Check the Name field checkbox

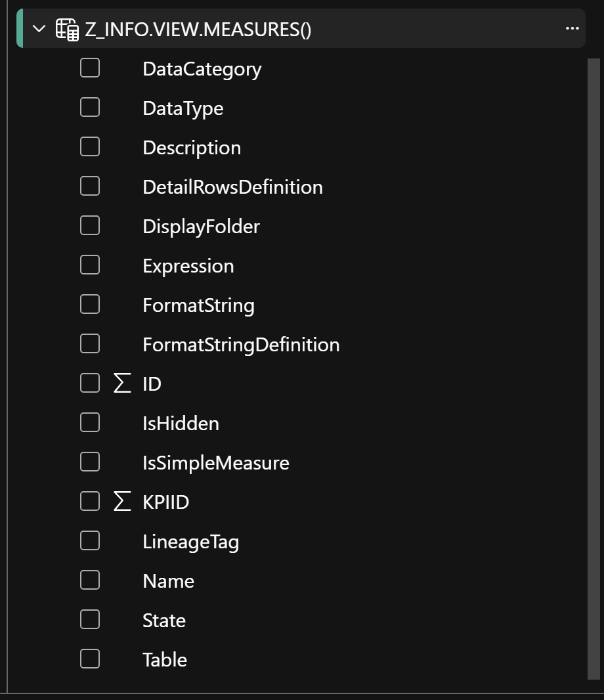(90, 580)
